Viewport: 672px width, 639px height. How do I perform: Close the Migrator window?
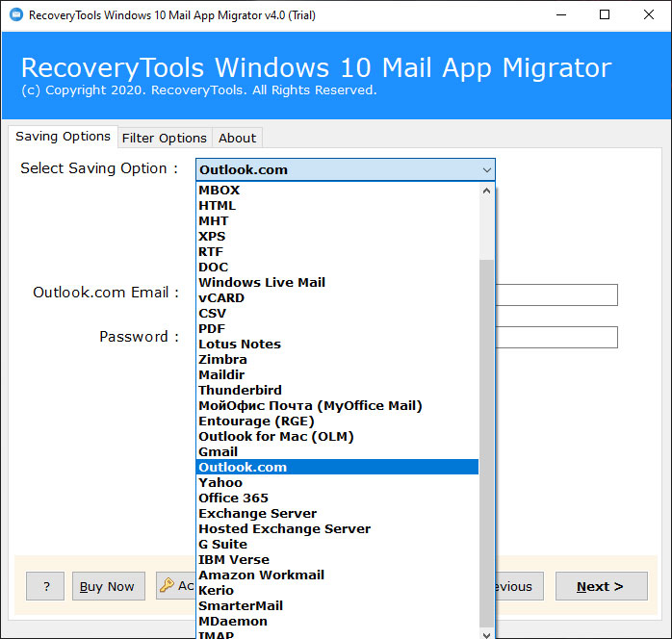[x=649, y=15]
